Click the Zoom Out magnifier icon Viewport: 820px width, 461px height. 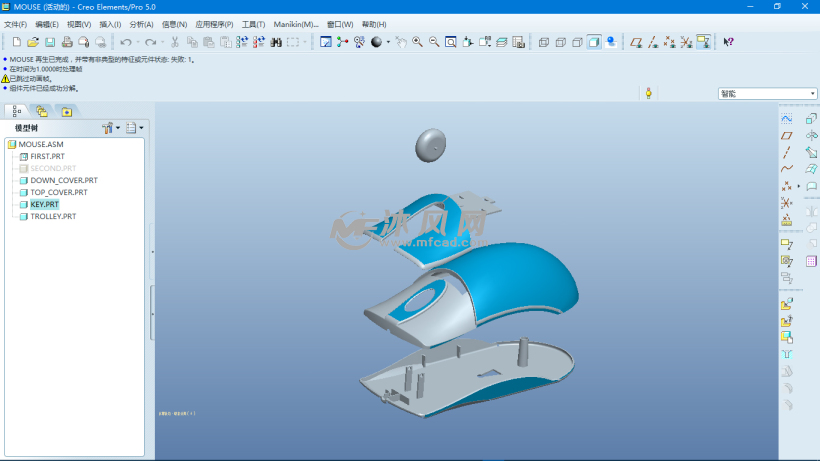point(434,42)
